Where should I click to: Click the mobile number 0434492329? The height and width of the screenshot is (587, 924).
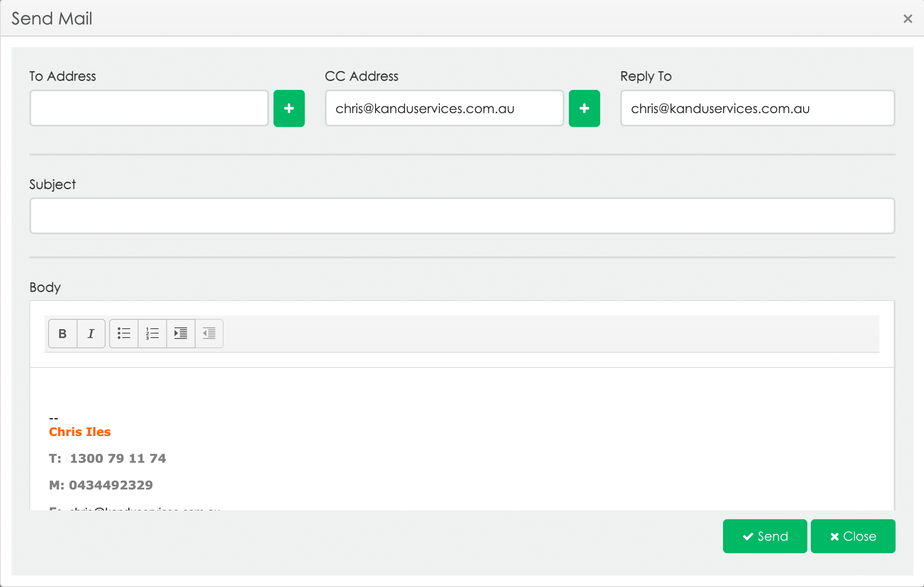tap(110, 485)
